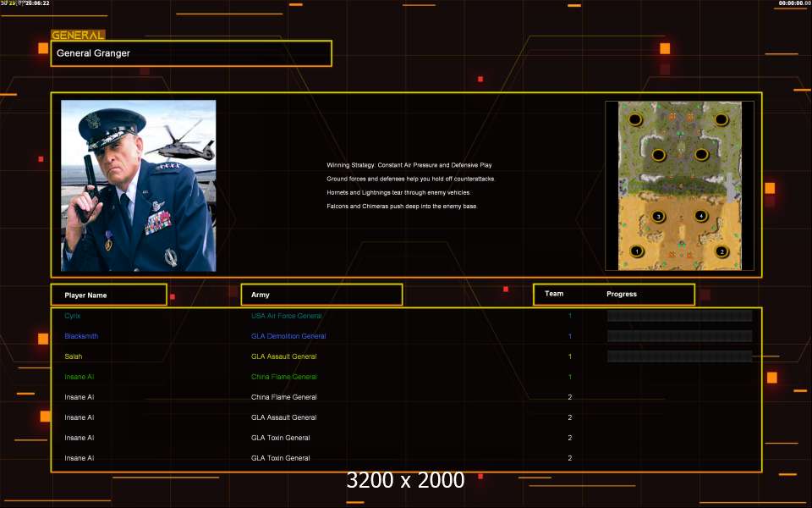This screenshot has height=508, width=812.
Task: Click the General Granger portrait image
Action: pyautogui.click(x=138, y=185)
